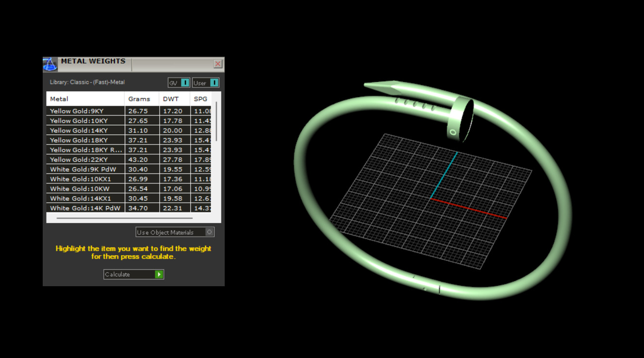Screen dimensions: 644x358
Task: Close the Metal Weights panel
Action: [x=218, y=64]
